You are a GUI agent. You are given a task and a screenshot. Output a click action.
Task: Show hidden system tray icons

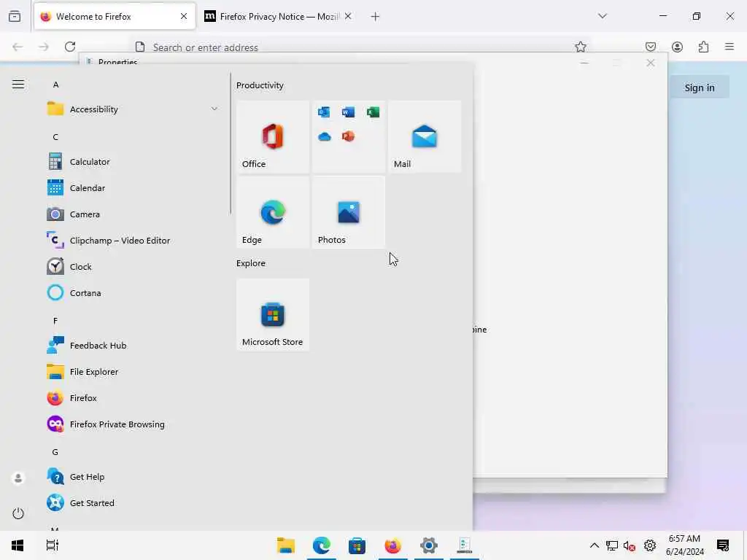594,545
